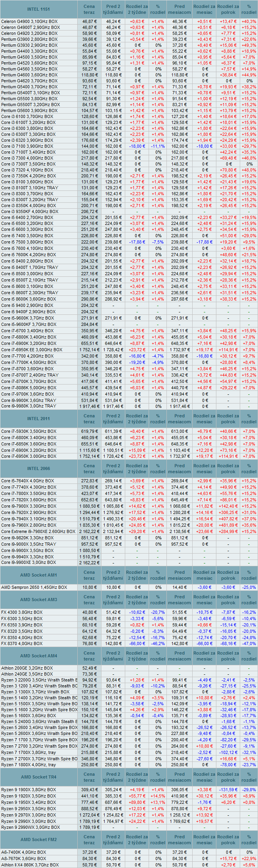Select Pentium G5600 3,90GHz BOX
This screenshot has height=868, width=258.
click(29, 110)
